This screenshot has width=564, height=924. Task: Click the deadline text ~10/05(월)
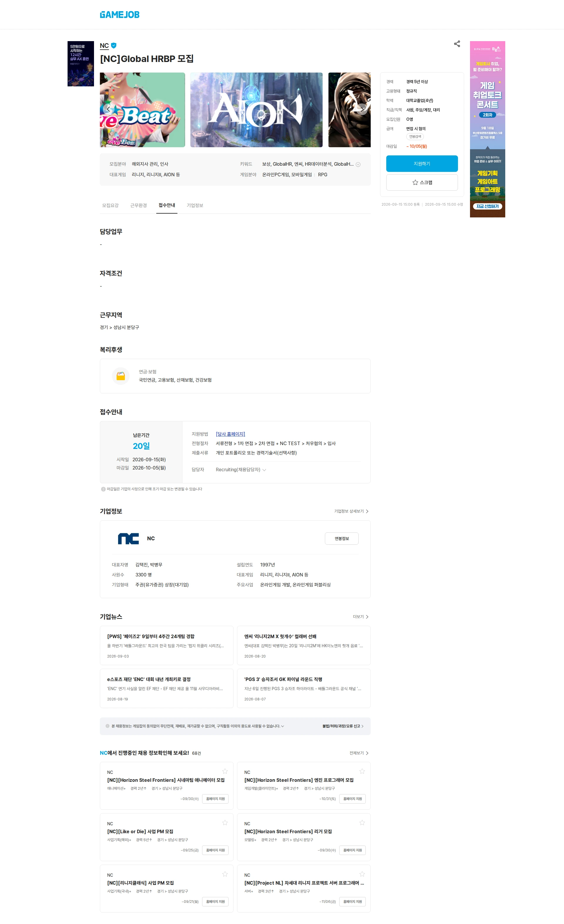coord(417,146)
